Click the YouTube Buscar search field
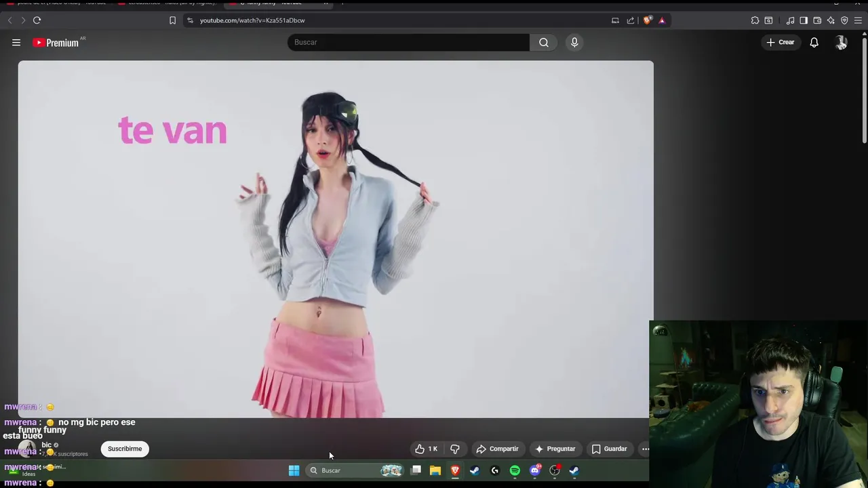868x488 pixels. (x=408, y=42)
